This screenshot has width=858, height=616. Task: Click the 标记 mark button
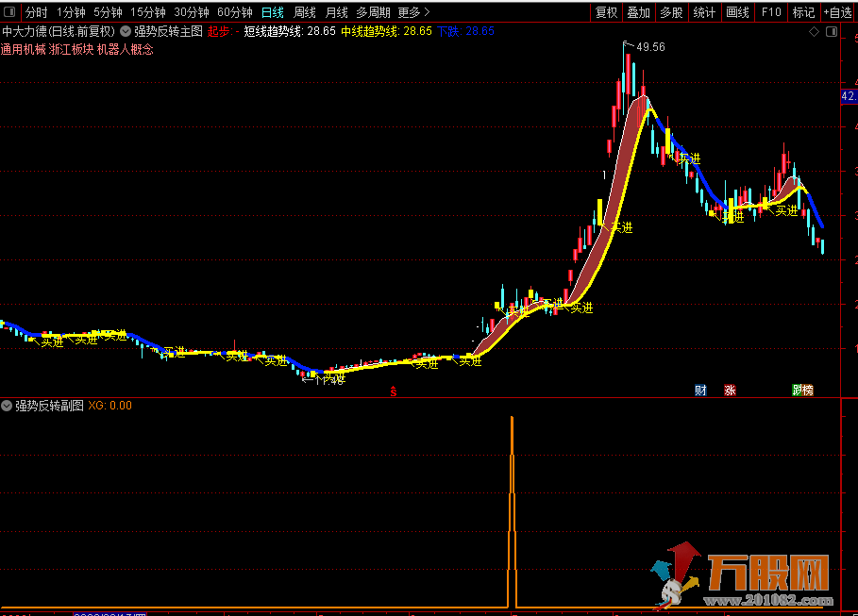803,12
